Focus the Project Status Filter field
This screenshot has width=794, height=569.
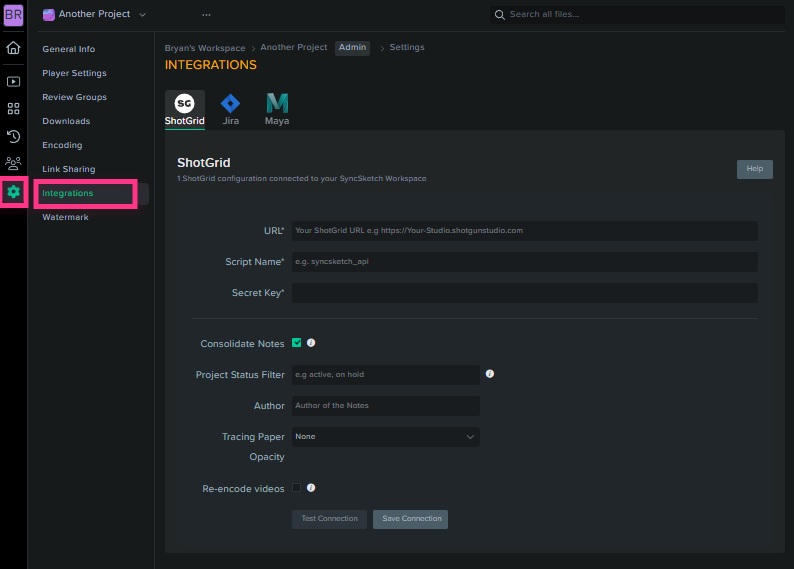385,375
